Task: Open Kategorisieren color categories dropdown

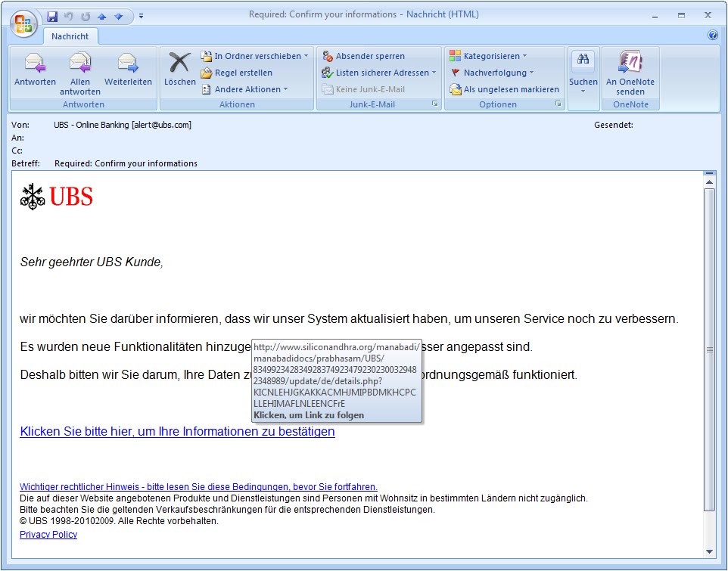Action: pos(488,56)
